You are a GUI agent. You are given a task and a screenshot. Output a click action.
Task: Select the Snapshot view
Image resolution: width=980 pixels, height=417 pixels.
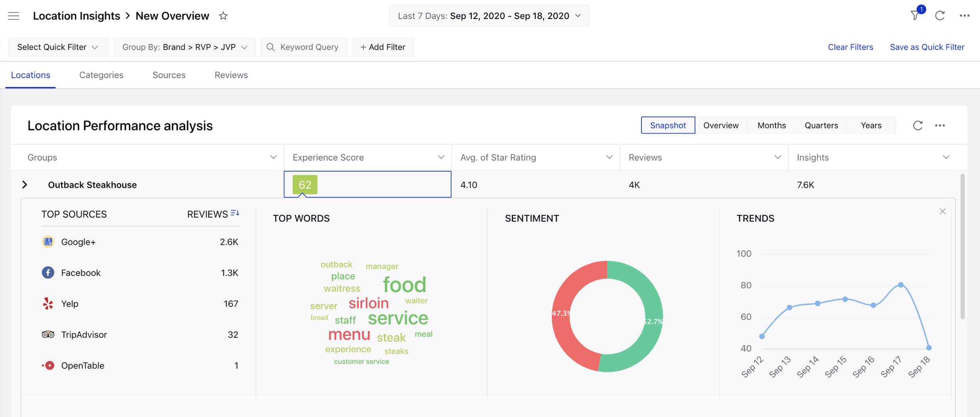tap(668, 125)
